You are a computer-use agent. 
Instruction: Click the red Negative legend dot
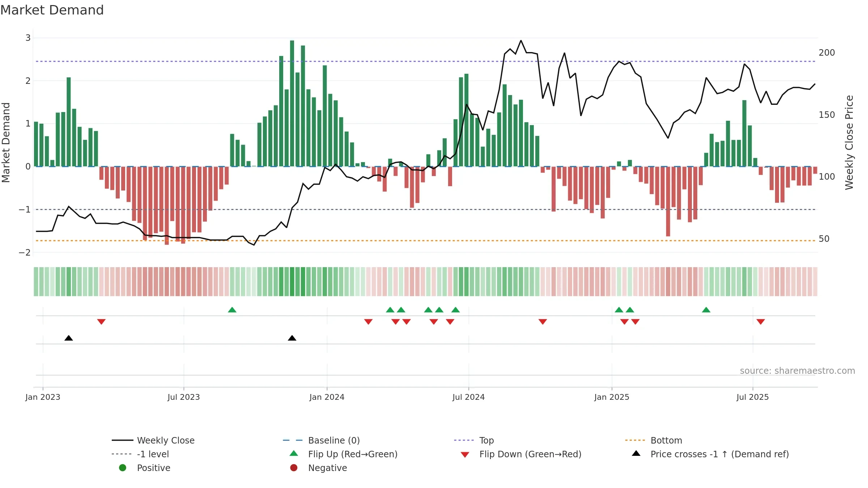point(294,468)
